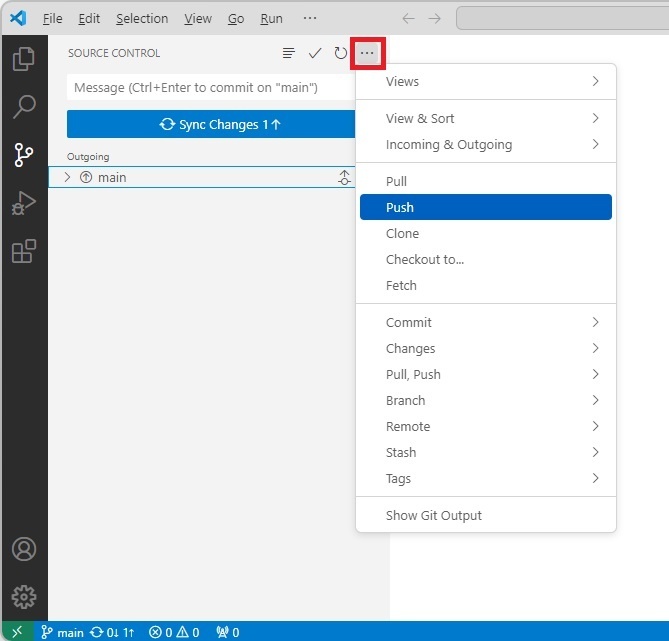Viewport: 669px width, 641px height.
Task: Expand the Changes submenu
Action: click(486, 348)
